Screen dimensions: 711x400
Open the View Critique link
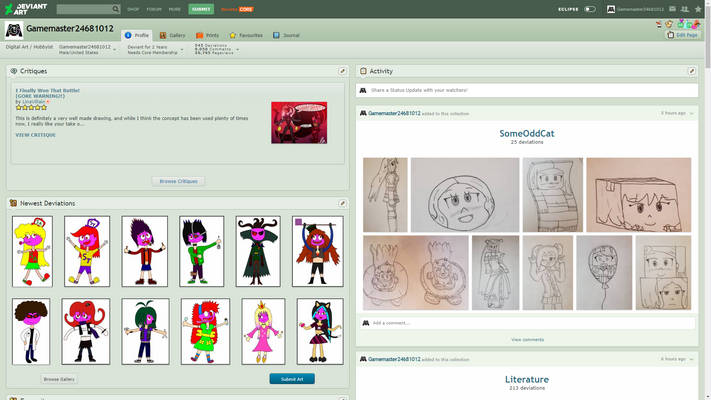pos(35,135)
